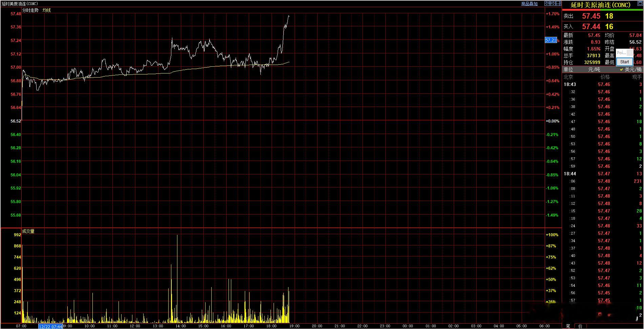This screenshot has height=329, width=644.
Task: Click the small chart title 延时美原油连(CONC)
Action: (x=20, y=4)
